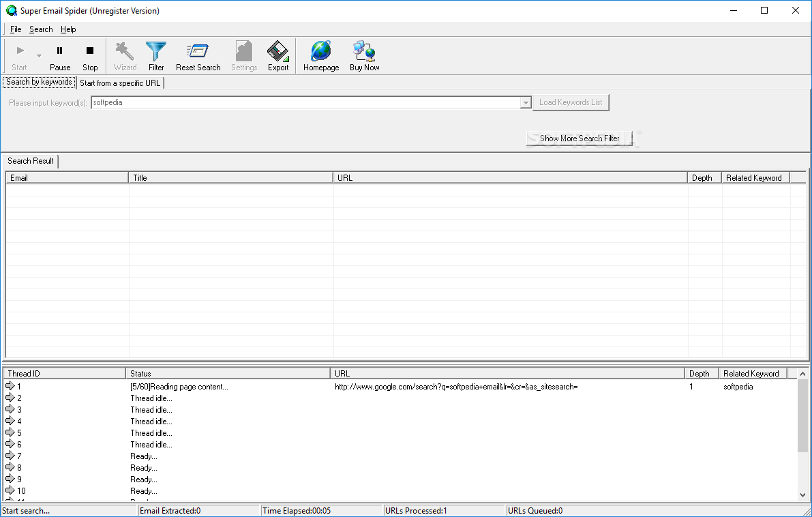Click 'Ready...' status of thread 7

pos(144,456)
